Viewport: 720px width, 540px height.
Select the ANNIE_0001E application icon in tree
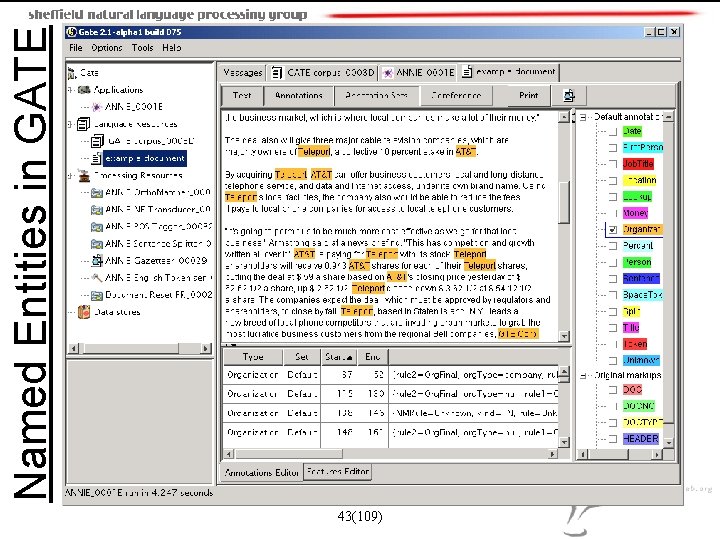(96, 107)
